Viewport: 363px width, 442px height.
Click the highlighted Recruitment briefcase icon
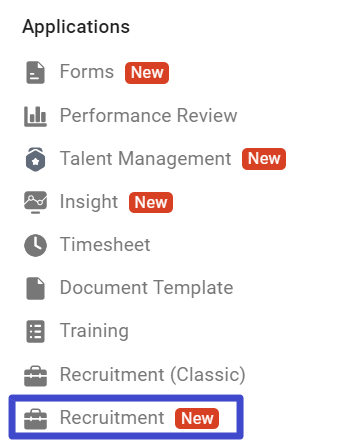click(x=35, y=419)
